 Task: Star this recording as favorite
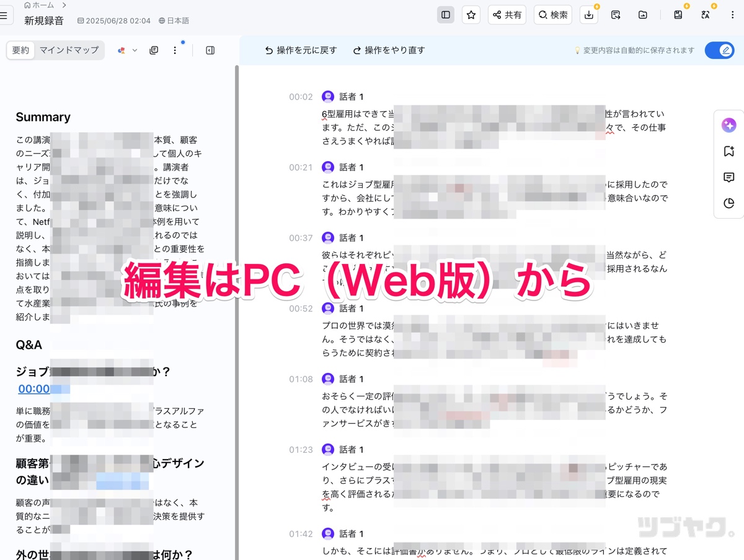pyautogui.click(x=471, y=15)
